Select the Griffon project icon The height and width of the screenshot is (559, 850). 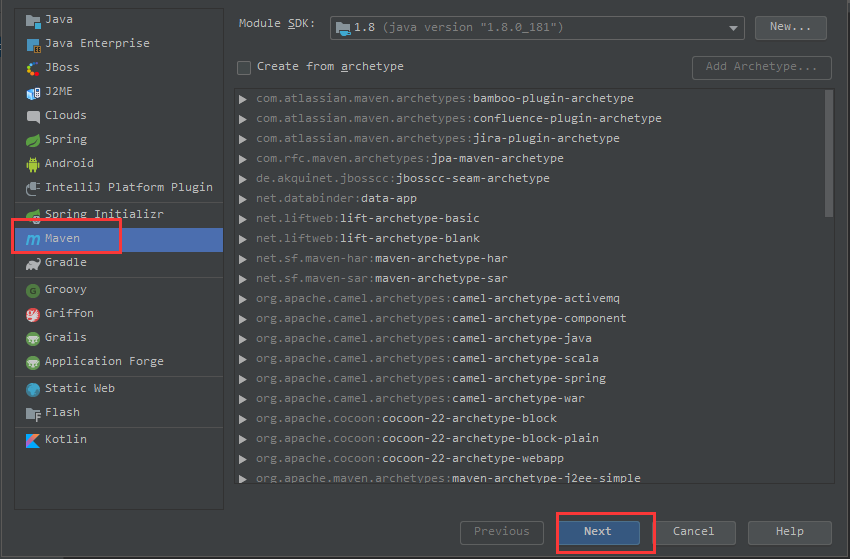(33, 314)
